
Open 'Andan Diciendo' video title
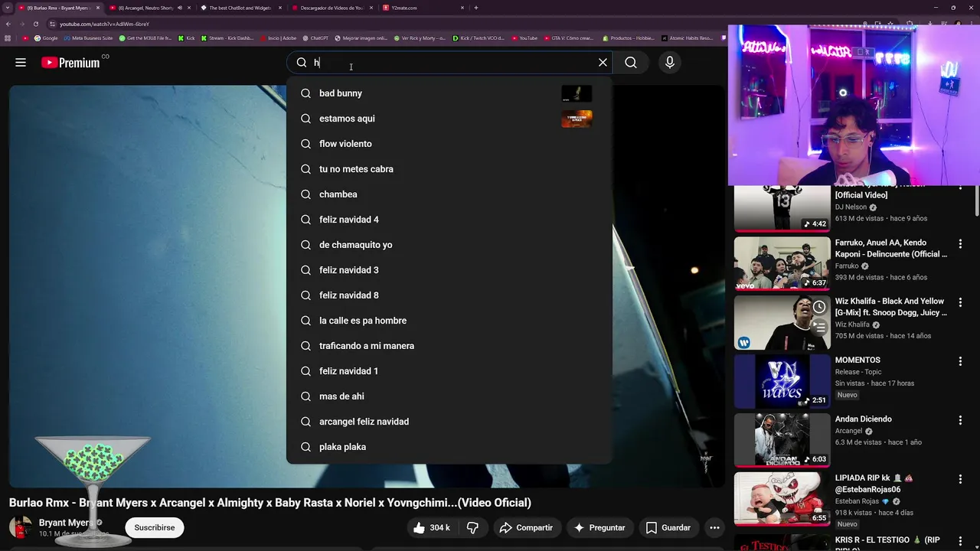pyautogui.click(x=864, y=419)
